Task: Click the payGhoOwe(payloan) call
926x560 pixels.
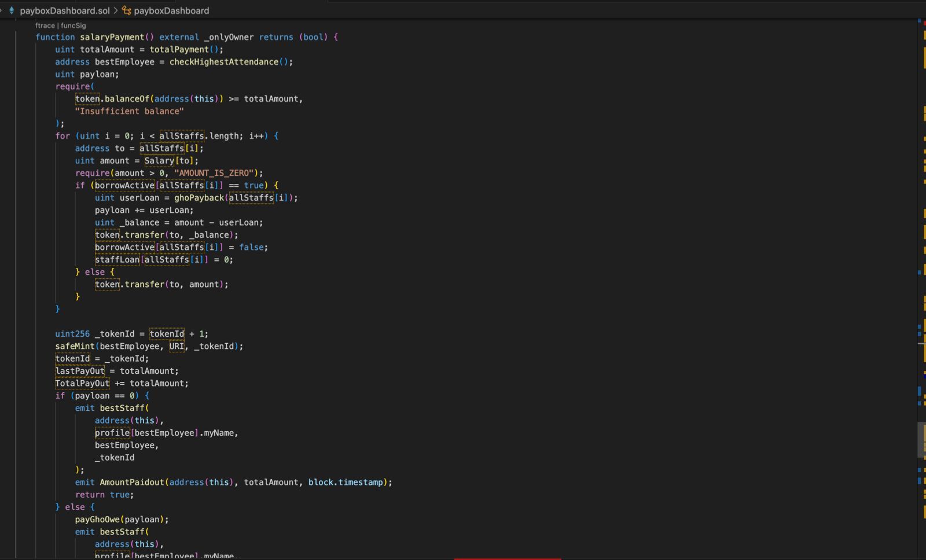Action: tap(119, 520)
